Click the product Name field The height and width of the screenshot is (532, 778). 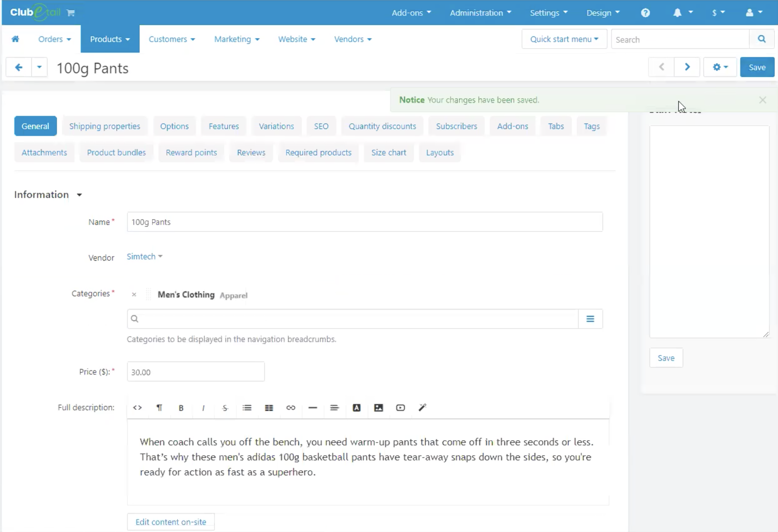[365, 222]
